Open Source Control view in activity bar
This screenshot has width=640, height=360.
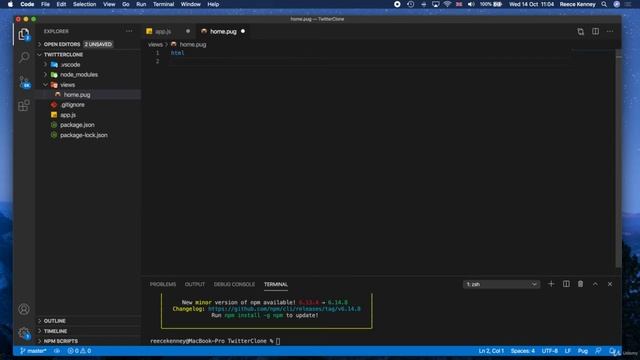[x=24, y=82]
